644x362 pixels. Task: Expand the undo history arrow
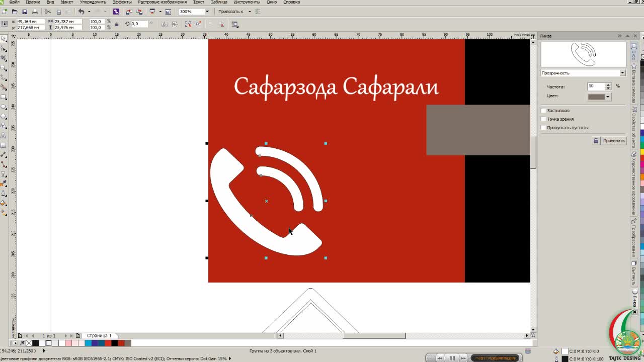(89, 11)
